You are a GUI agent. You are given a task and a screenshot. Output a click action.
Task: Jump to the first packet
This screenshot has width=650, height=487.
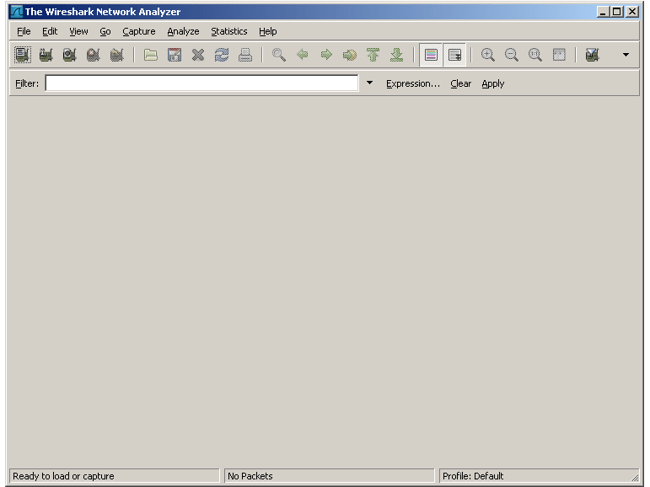tap(373, 55)
